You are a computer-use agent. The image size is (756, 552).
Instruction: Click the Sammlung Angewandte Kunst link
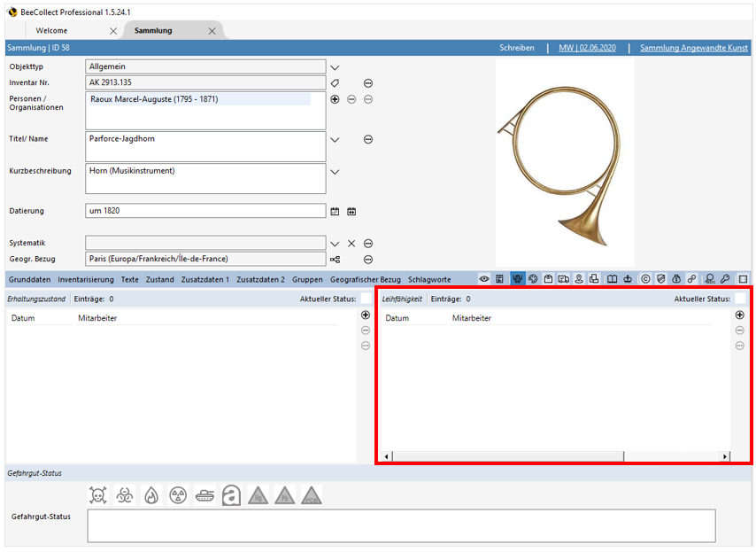pos(693,48)
